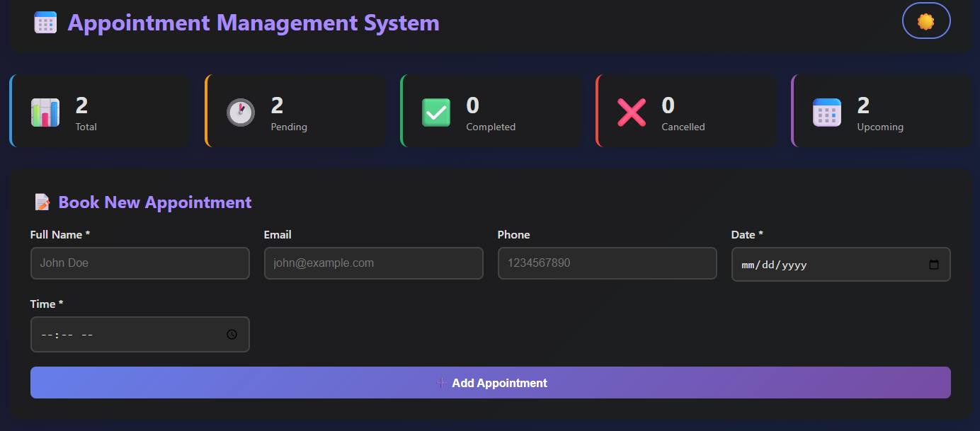980x431 pixels.
Task: Open the clock icon in the Time field
Action: click(232, 334)
